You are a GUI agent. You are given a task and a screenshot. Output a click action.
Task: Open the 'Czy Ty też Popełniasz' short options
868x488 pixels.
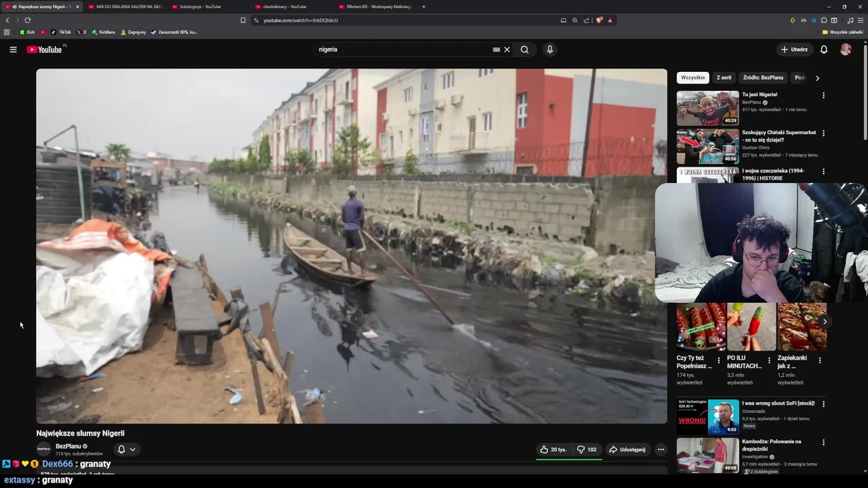pos(719,361)
